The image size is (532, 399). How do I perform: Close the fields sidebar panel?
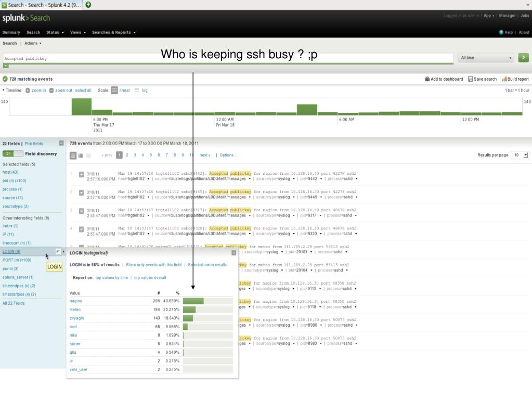tap(61, 143)
